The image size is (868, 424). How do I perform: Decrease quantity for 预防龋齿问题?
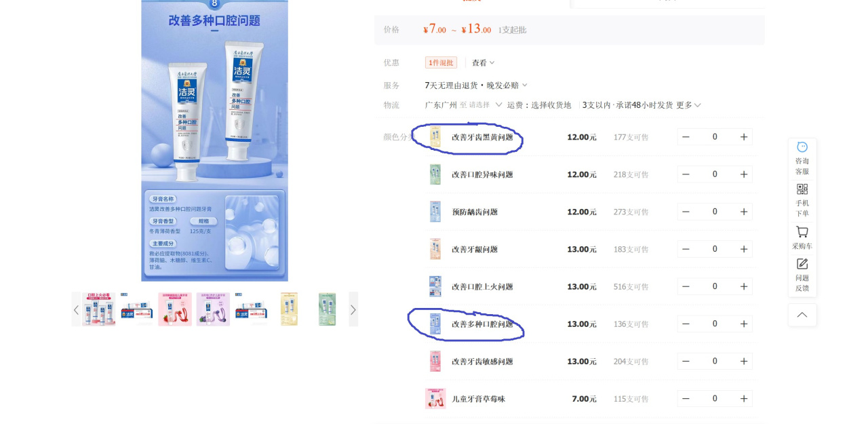[x=686, y=212]
